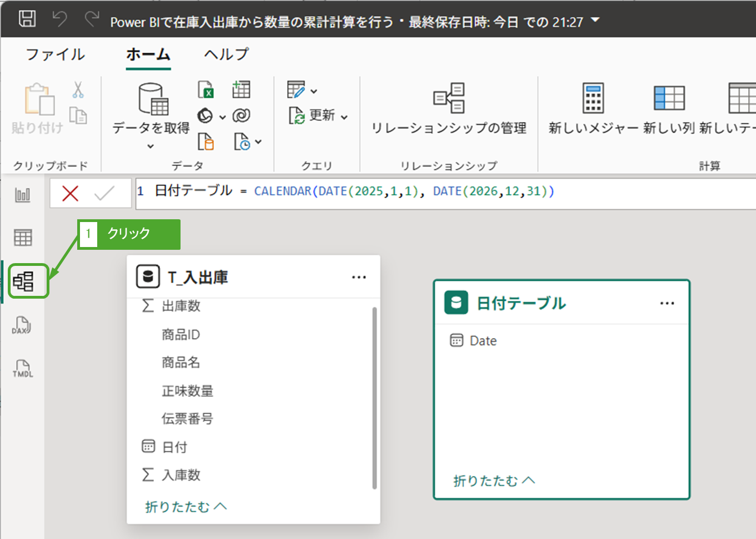This screenshot has width=756, height=539.
Task: Collapse the 日付テーブル card
Action: (x=493, y=480)
